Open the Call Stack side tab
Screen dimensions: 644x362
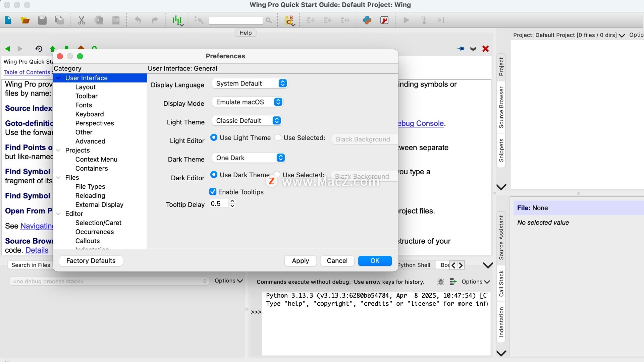coord(501,283)
